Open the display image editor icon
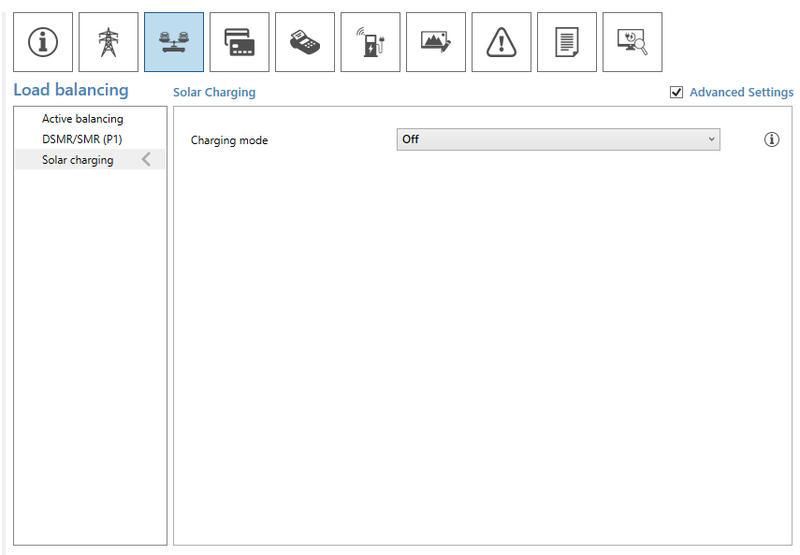The width and height of the screenshot is (800, 555). [x=436, y=42]
